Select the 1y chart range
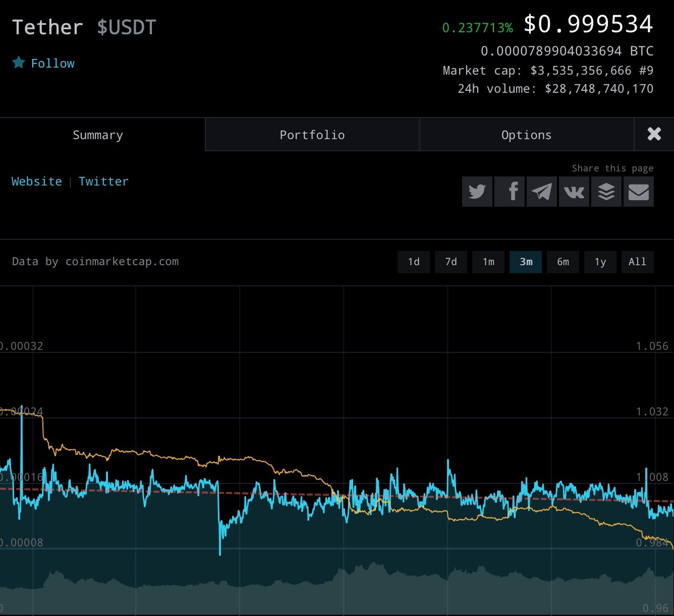This screenshot has height=616, width=674. coord(600,262)
